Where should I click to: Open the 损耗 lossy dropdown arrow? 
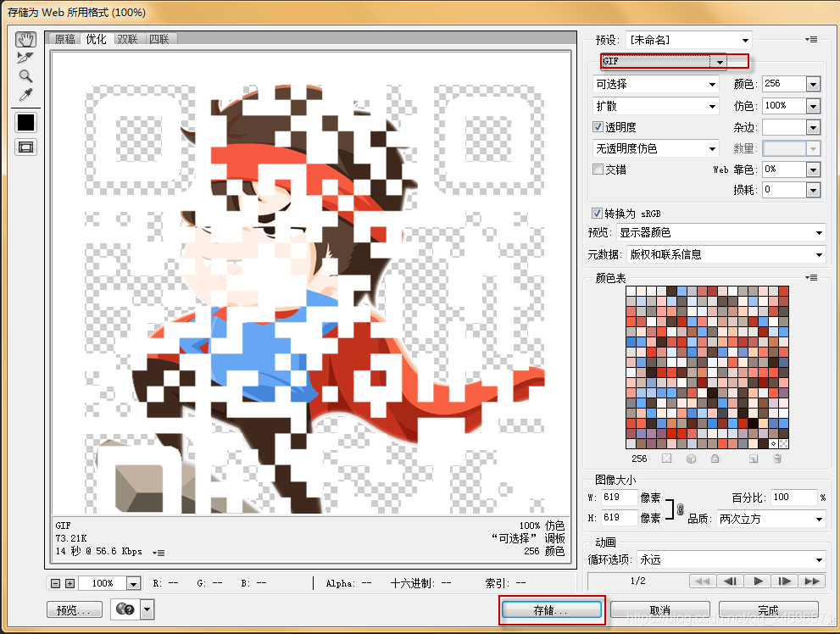813,190
